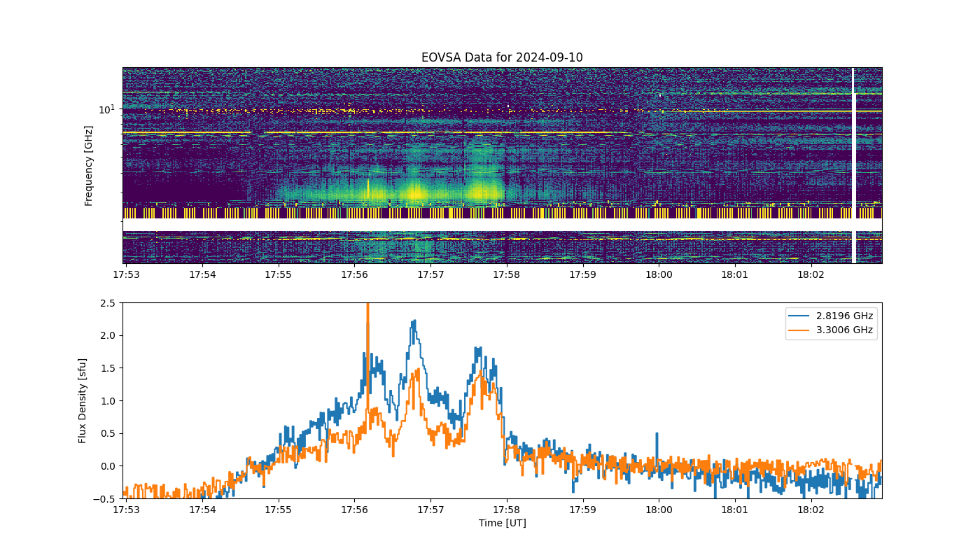Click the 0.0 flux tick label
This screenshot has width=980, height=560.
click(x=108, y=466)
